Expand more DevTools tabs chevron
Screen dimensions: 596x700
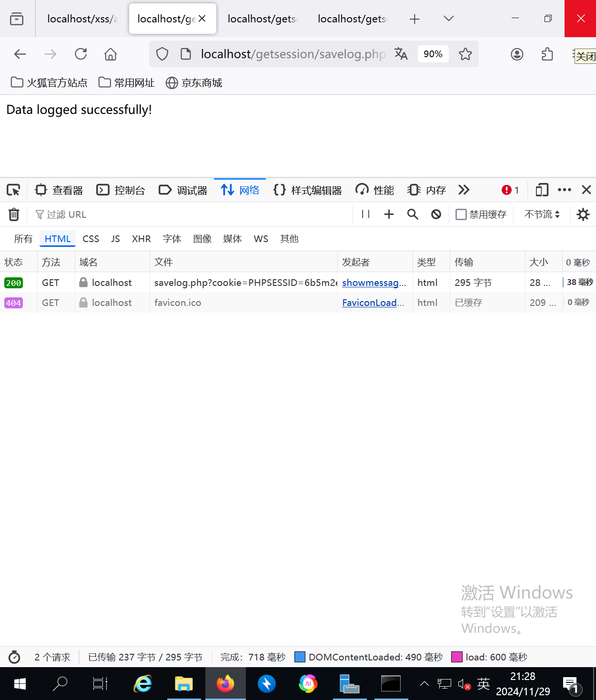[x=464, y=190]
